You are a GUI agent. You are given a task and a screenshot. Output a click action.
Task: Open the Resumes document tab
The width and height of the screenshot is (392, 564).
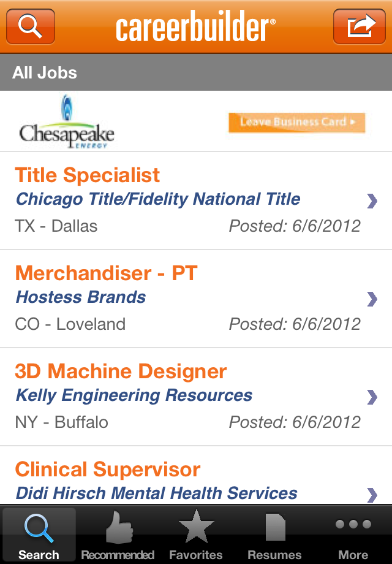coord(274,535)
